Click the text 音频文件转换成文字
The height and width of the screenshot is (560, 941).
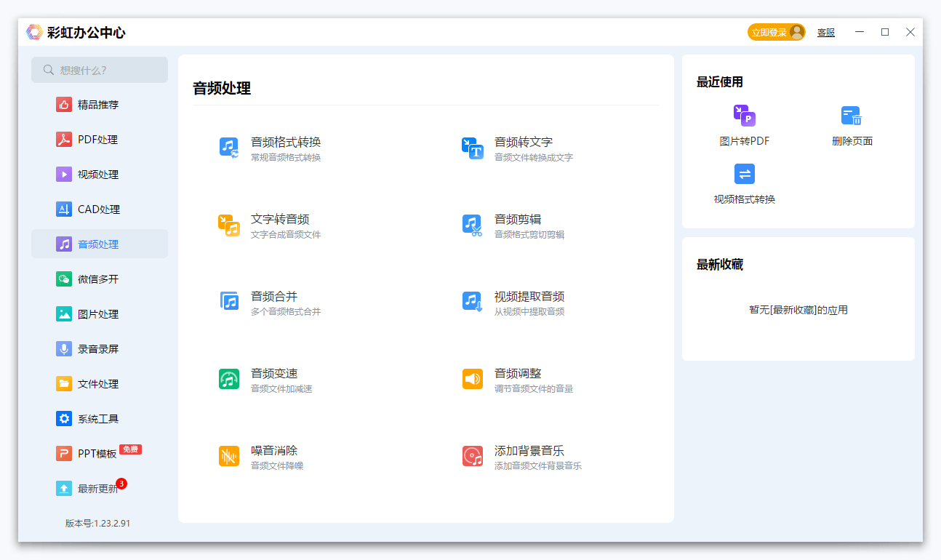pyautogui.click(x=534, y=157)
